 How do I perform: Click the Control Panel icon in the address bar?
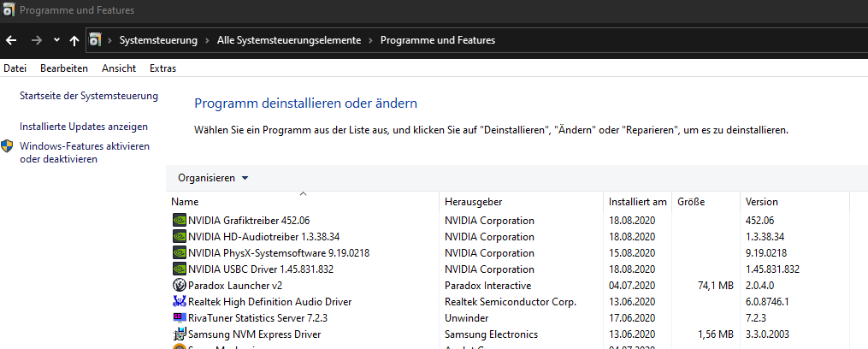click(95, 40)
